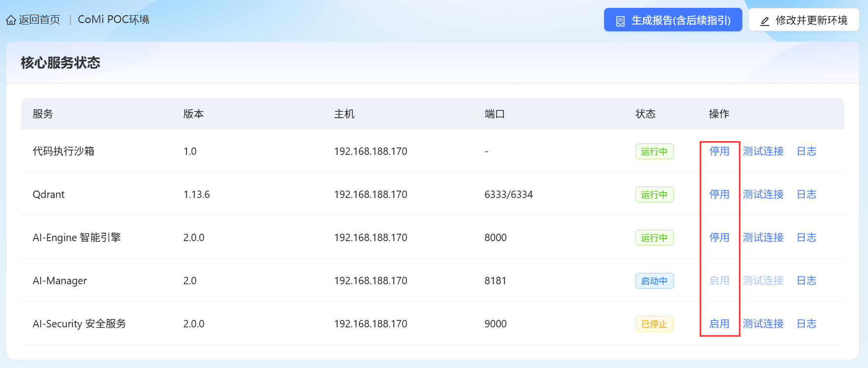The width and height of the screenshot is (868, 368).
Task: Click 修改并更新环境 button
Action: 804,20
